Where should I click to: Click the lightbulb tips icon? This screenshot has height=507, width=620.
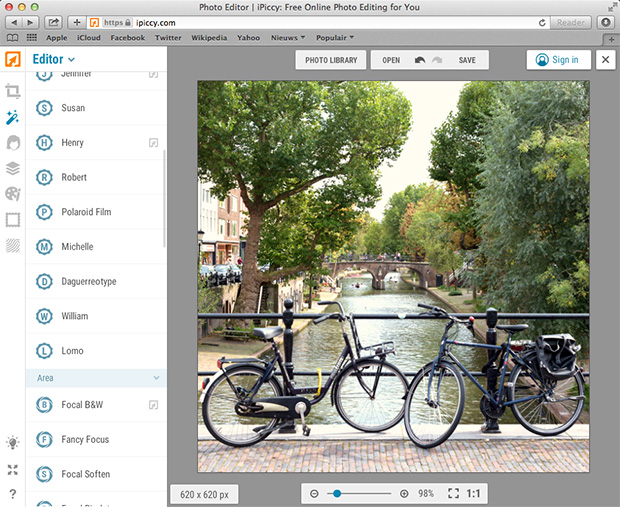click(13, 443)
